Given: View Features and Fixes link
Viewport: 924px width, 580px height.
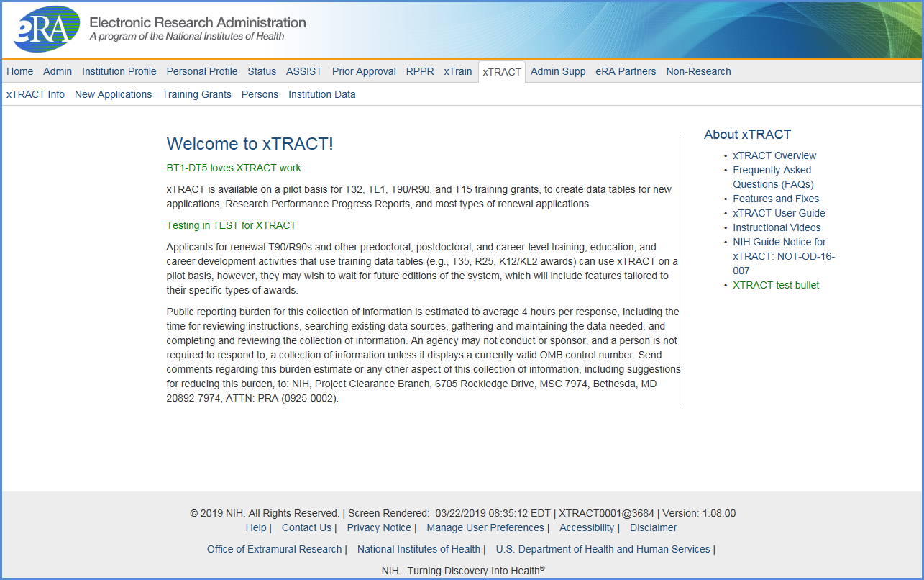Looking at the screenshot, I should [x=776, y=199].
